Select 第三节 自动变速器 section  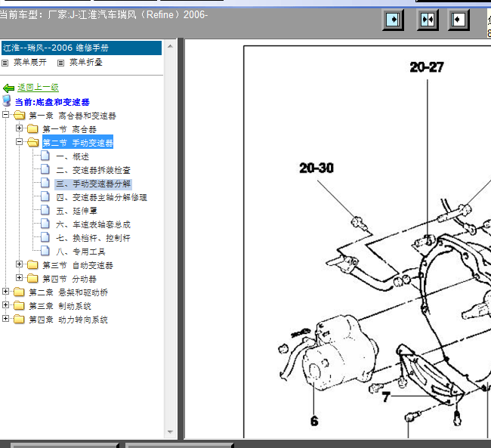[78, 265]
